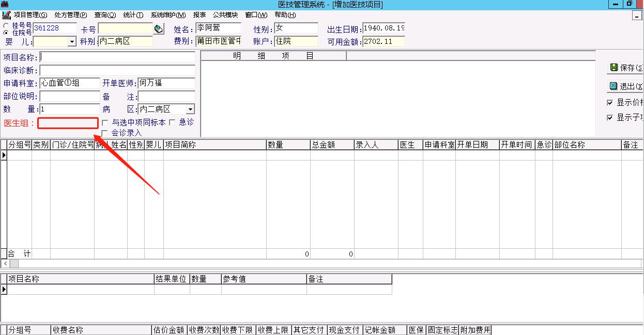
Task: Select the 挂号号 radio button
Action: pyautogui.click(x=6, y=25)
